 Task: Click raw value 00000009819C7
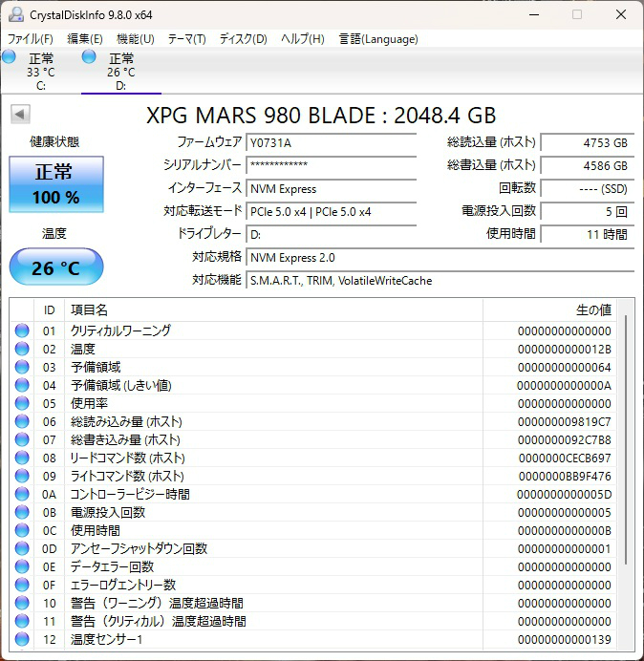pyautogui.click(x=565, y=421)
